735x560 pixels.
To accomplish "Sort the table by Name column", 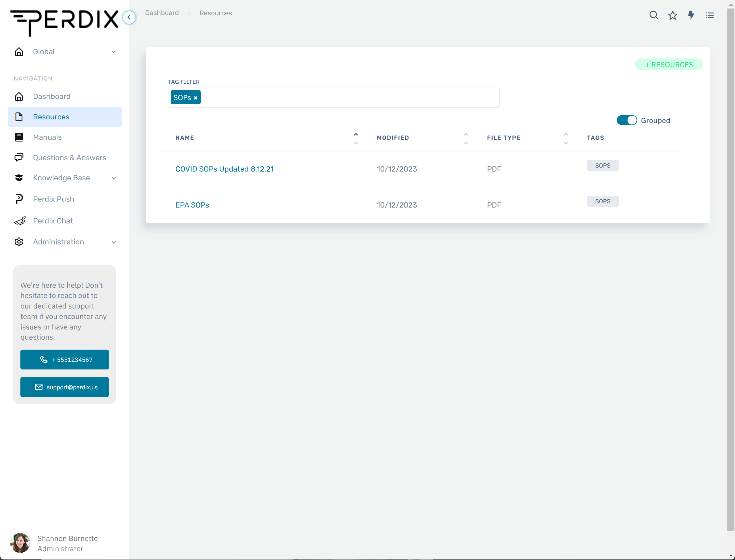I will point(355,138).
